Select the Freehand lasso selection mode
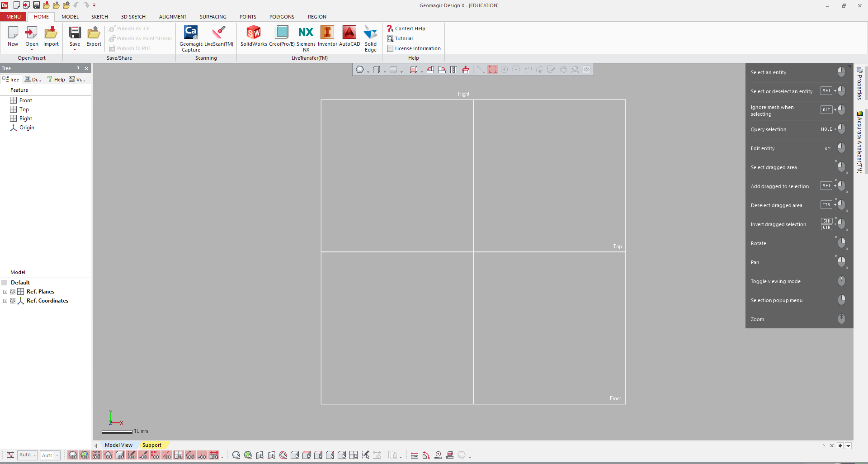Viewport: 868px width, 464px height. pos(528,70)
